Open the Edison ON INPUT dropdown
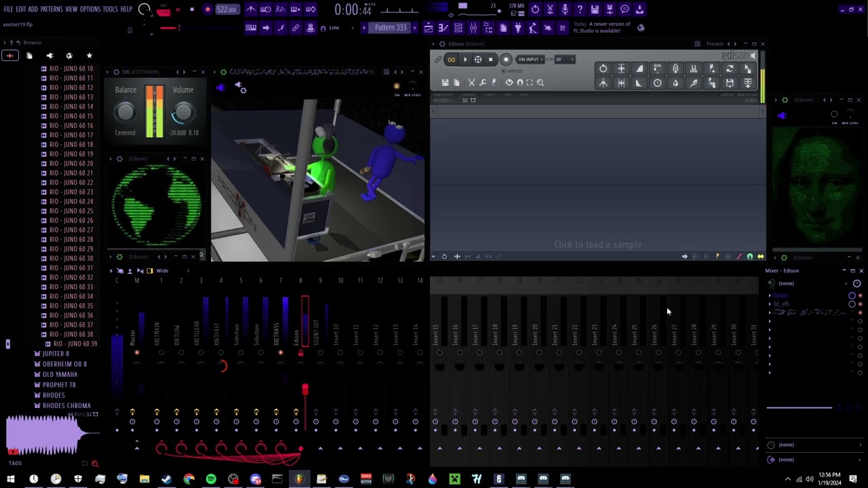868x488 pixels. (x=528, y=60)
